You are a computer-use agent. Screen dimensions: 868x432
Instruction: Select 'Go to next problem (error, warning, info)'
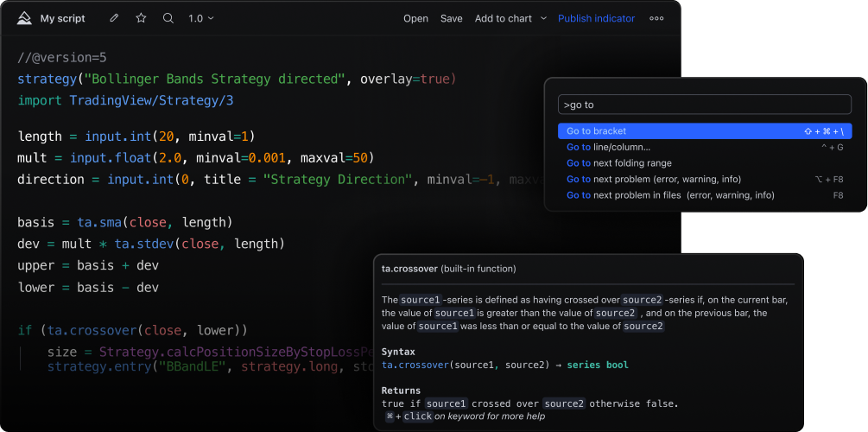point(705,180)
